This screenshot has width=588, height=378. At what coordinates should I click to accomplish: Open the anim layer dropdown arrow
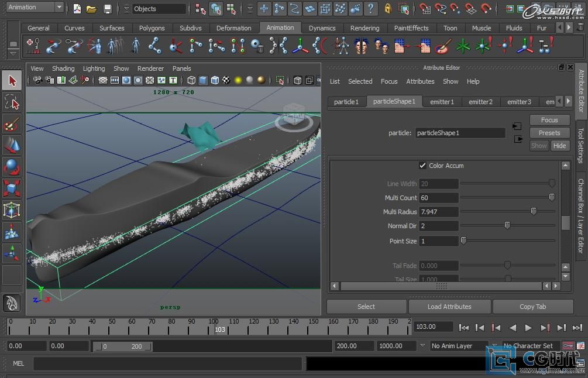pyautogui.click(x=422, y=345)
